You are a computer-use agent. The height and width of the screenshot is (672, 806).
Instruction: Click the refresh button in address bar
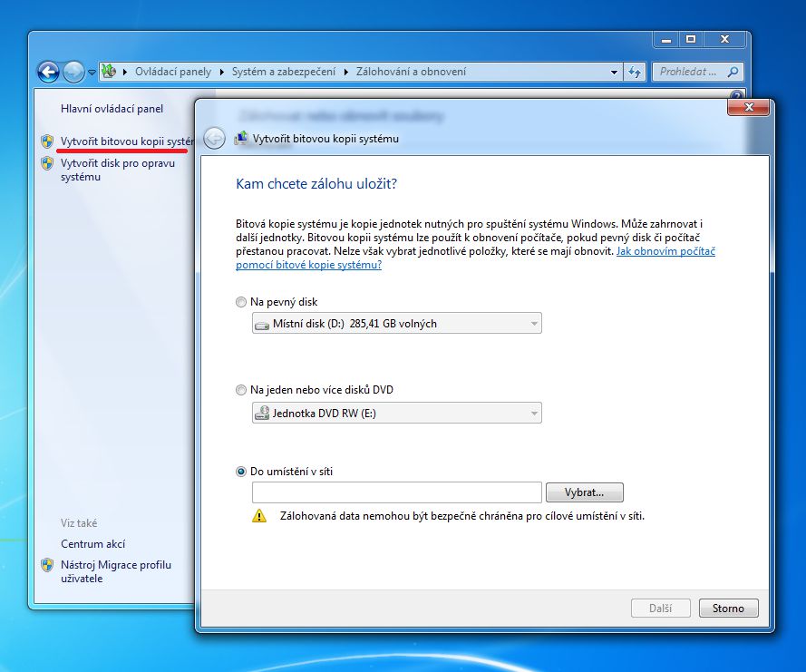(x=635, y=72)
